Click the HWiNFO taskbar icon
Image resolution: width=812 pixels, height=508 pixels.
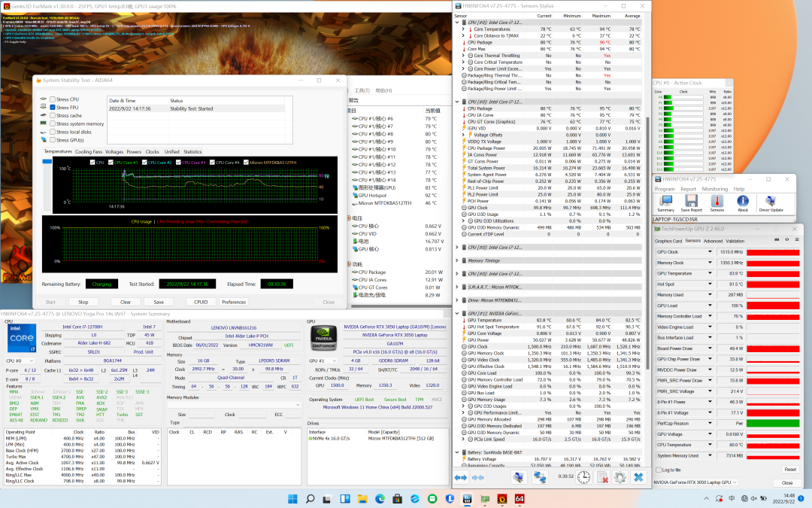(x=467, y=499)
